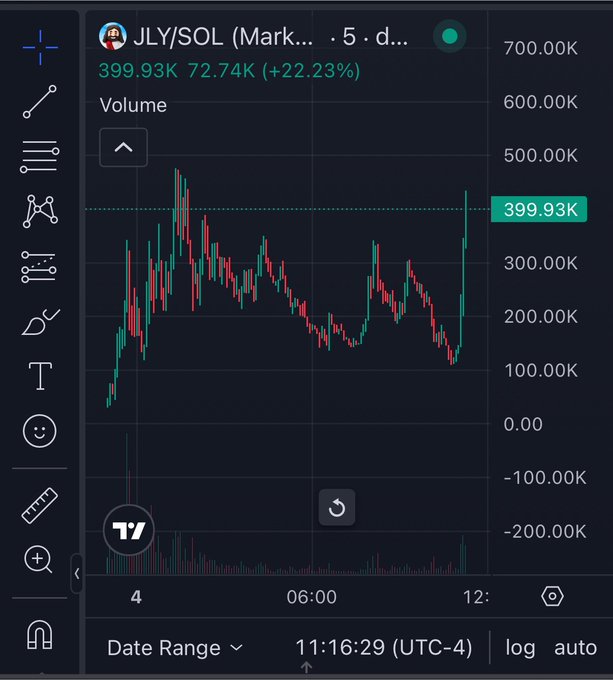Select the ruler measure tool
Screen dimensions: 613x680
pyautogui.click(x=39, y=505)
